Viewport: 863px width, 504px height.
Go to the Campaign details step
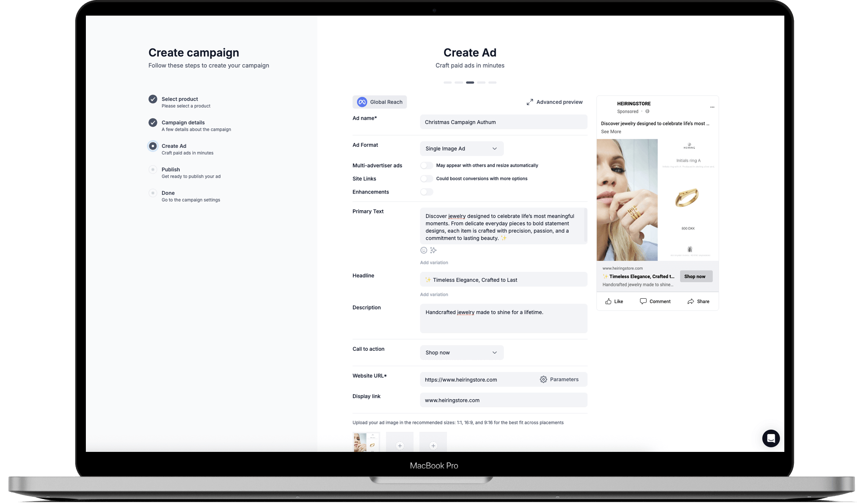click(183, 123)
